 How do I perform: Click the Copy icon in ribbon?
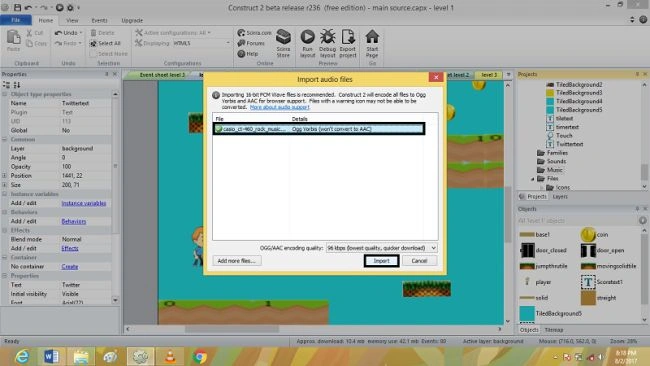tap(29, 43)
